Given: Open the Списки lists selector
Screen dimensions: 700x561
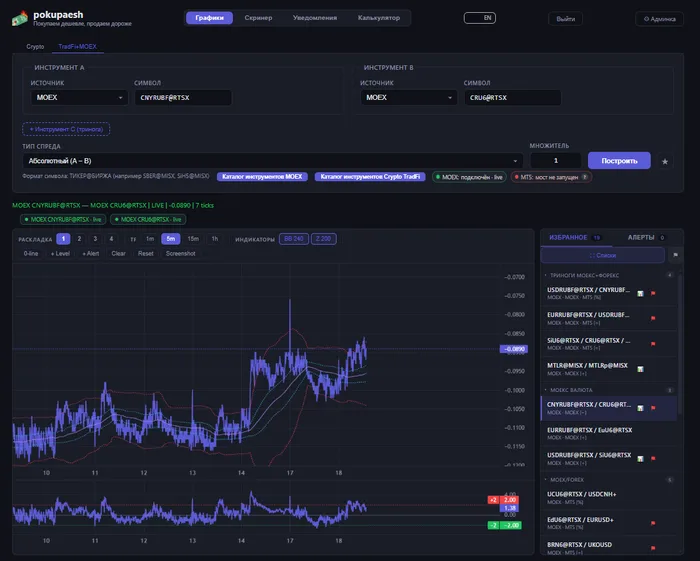Looking at the screenshot, I should point(603,255).
